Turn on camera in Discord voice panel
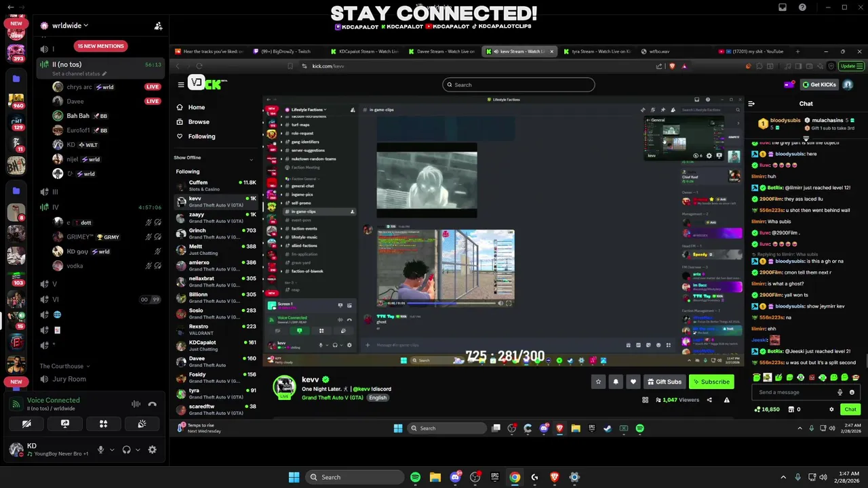Image resolution: width=868 pixels, height=488 pixels. pos(26,424)
